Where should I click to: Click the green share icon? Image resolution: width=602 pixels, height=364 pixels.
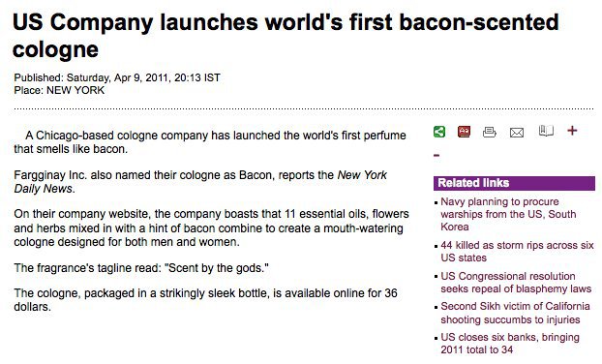point(439,132)
